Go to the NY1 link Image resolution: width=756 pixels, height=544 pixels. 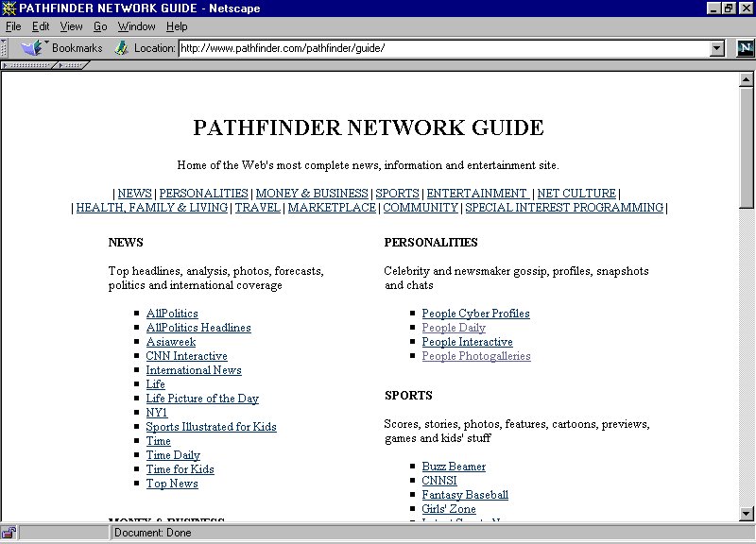tap(157, 413)
